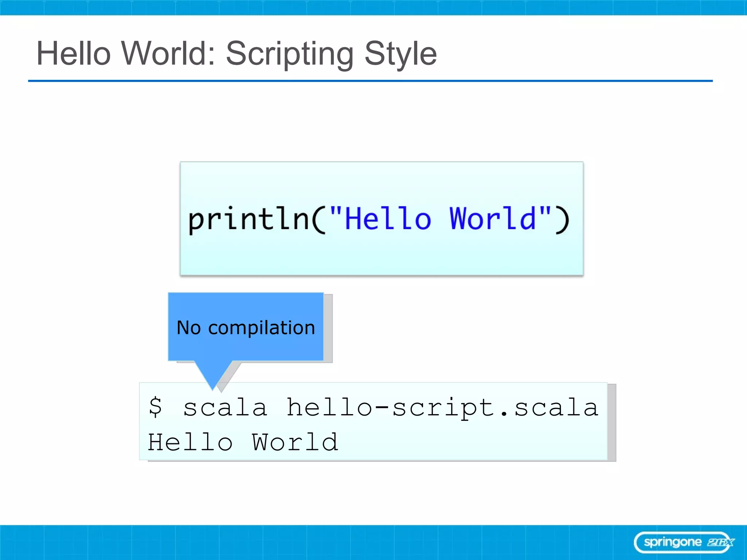
Task: Click the gray shadow of terminal box
Action: pos(612,423)
